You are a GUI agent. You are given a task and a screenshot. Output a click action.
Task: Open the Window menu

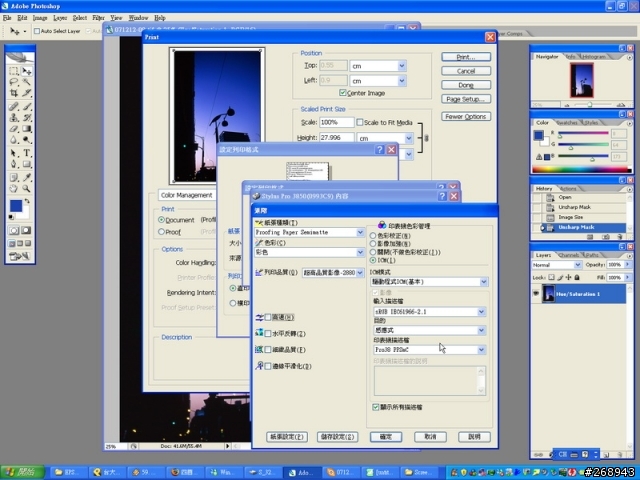click(138, 18)
